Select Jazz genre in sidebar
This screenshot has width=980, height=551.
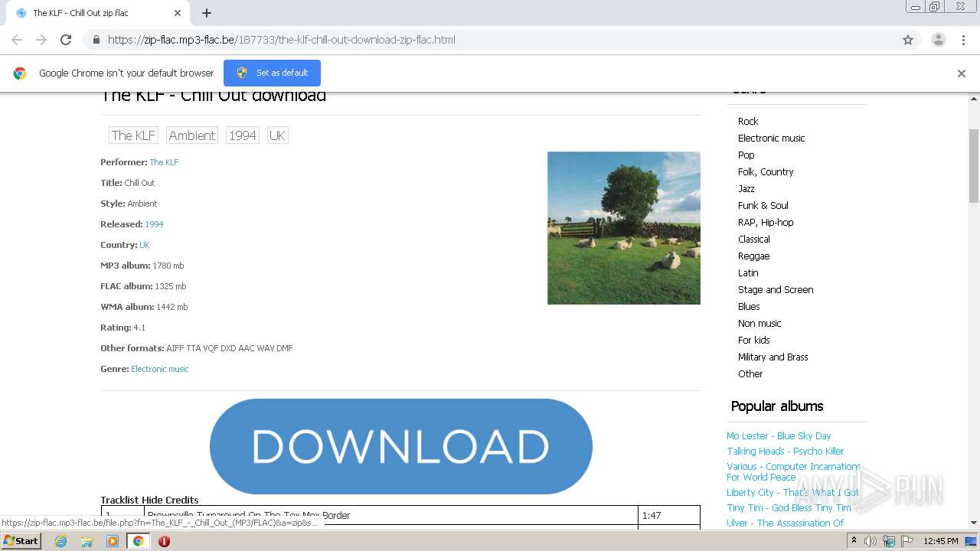(x=746, y=188)
